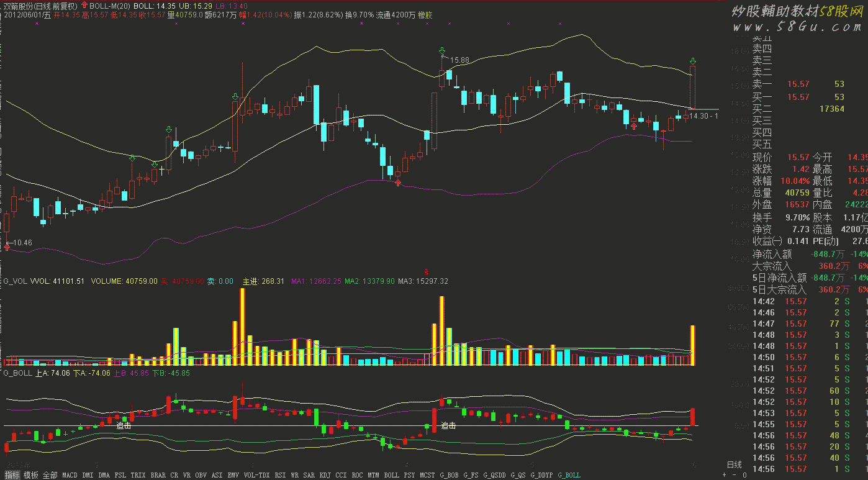Click red up arrow under 10.46 low

click(x=7, y=247)
